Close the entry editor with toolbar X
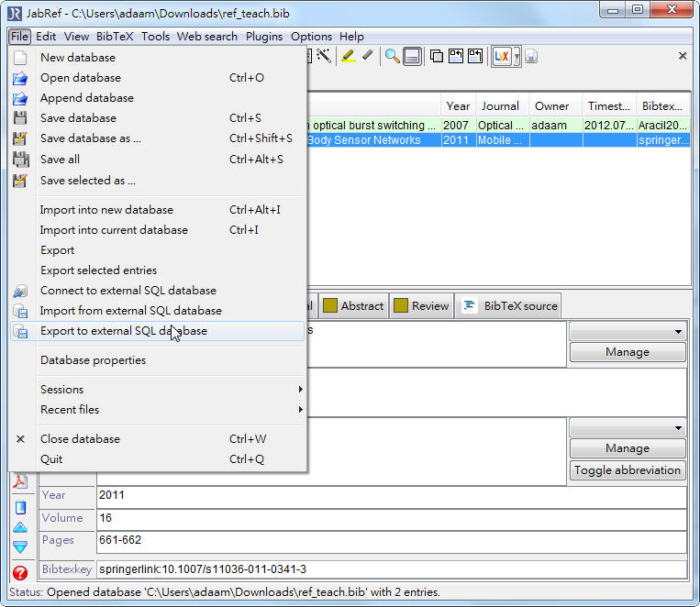 coord(683,56)
